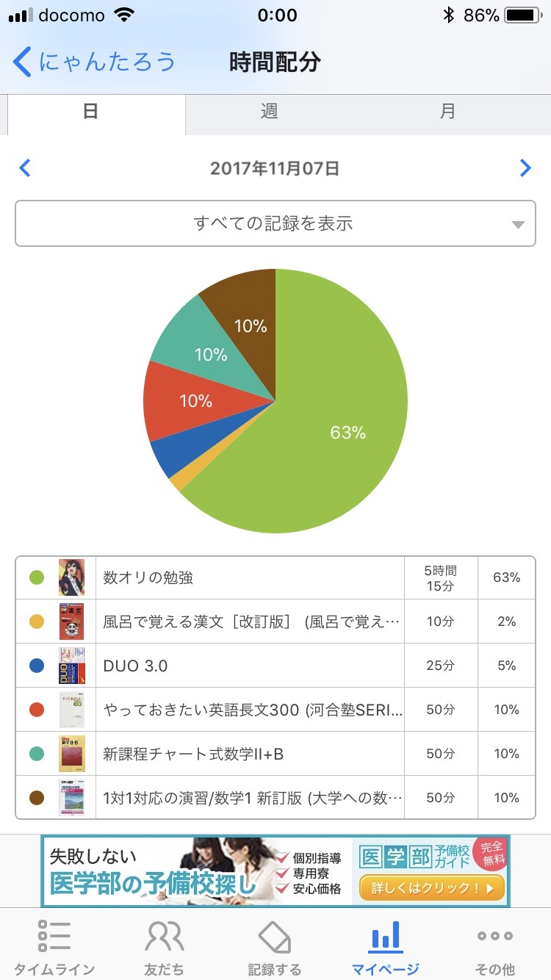Tap the 記録する record icon
This screenshot has height=980, width=551.
coord(275,936)
